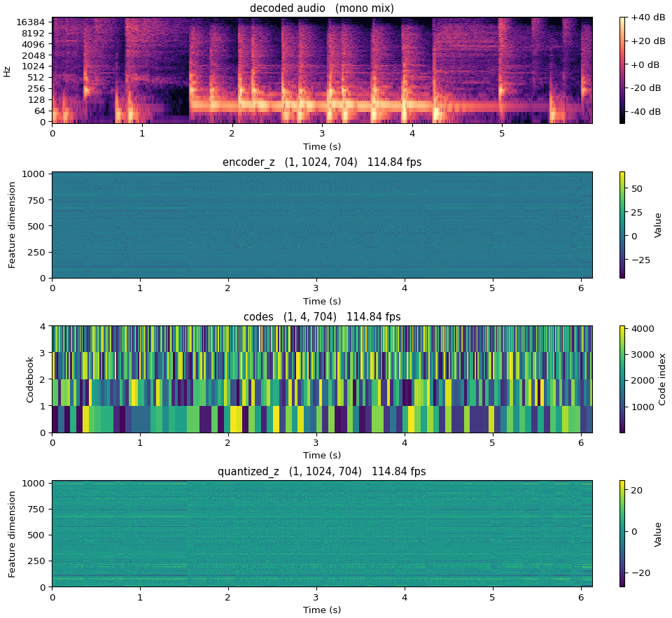Click the '-40 dB' colorbar label
The image size is (672, 618).
pyautogui.click(x=646, y=112)
